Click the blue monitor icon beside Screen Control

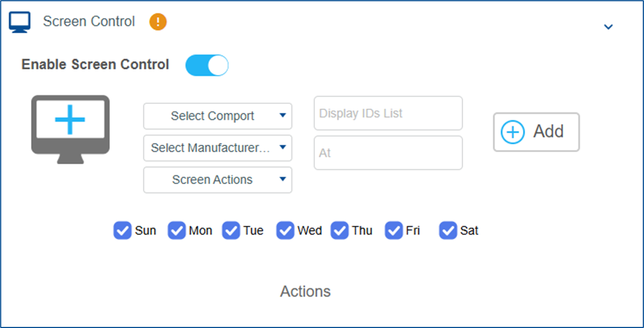(20, 22)
